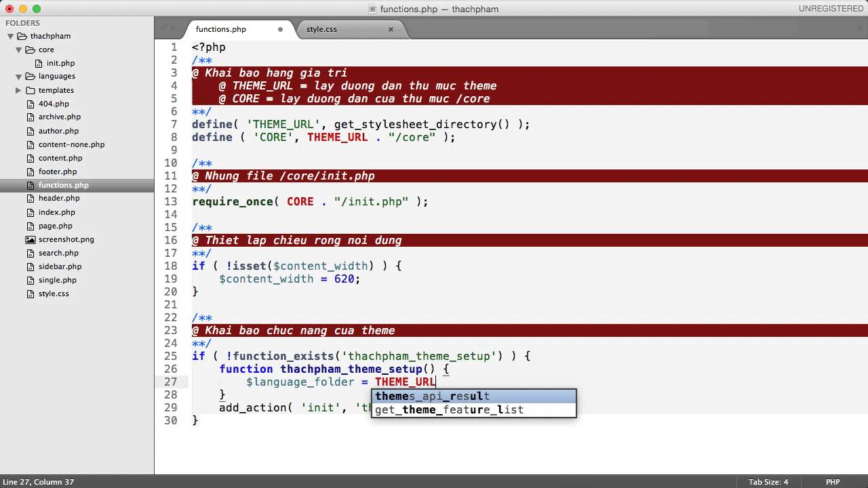Expand the templates folder disclosure triangle
The image size is (868, 488).
[x=18, y=90]
